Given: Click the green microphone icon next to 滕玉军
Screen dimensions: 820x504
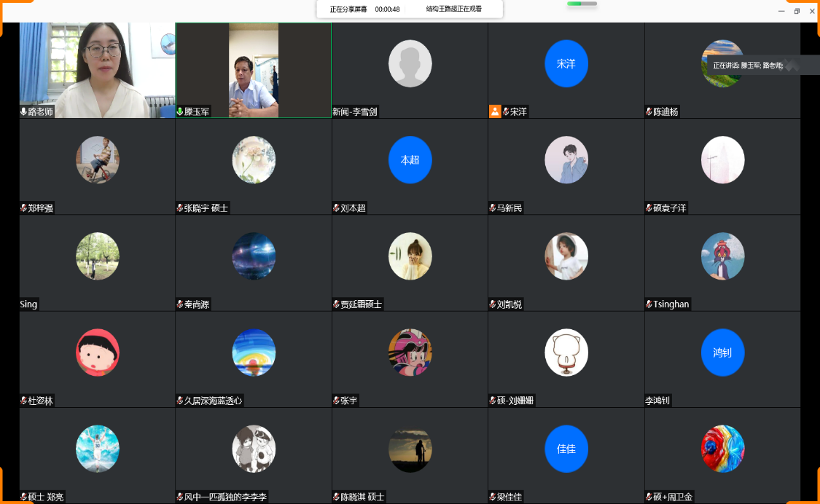Looking at the screenshot, I should (180, 112).
